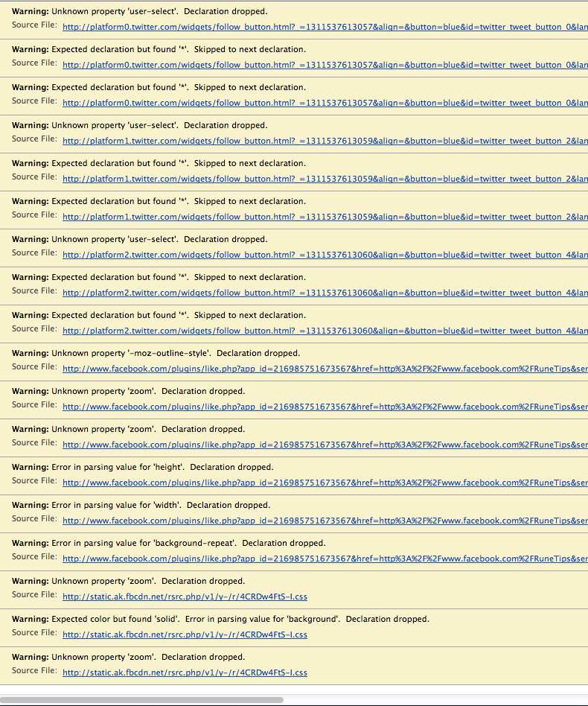Open platform1.twitter.com link under 'user-select' warning
Screen dimensions: 588x706
click(325, 141)
